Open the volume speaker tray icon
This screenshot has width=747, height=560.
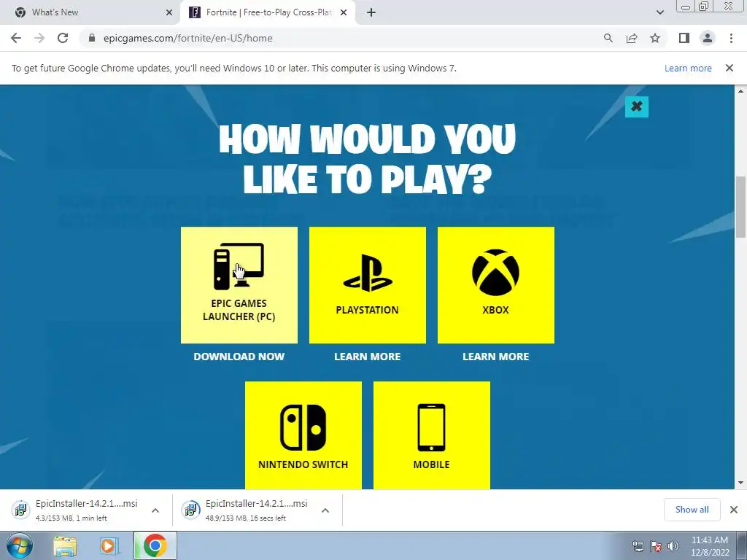pos(673,546)
